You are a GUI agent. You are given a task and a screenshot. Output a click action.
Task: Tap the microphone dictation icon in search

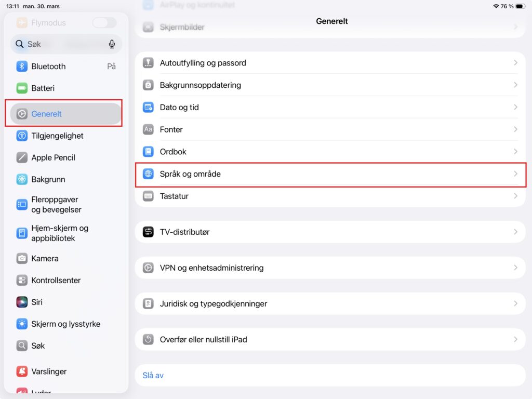(112, 44)
